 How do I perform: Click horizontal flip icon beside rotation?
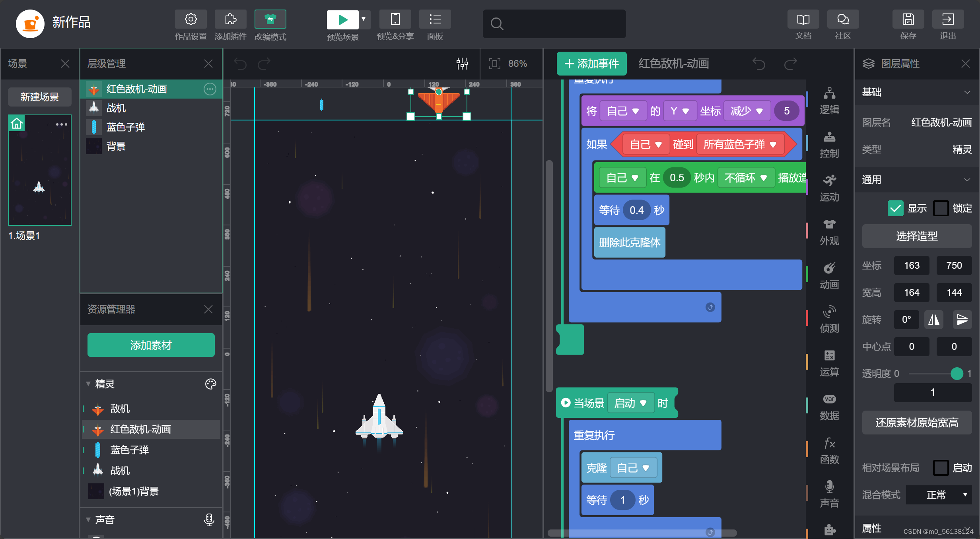933,320
